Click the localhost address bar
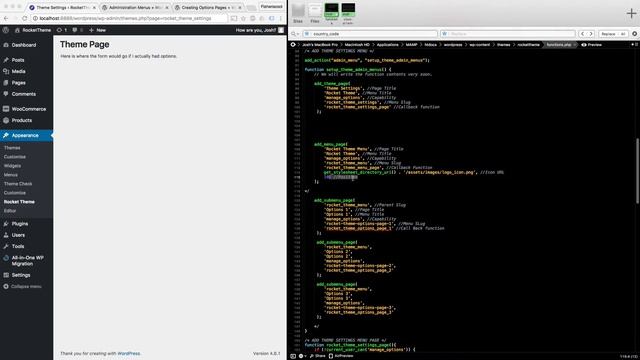This screenshot has height=360, width=640. [x=130, y=18]
